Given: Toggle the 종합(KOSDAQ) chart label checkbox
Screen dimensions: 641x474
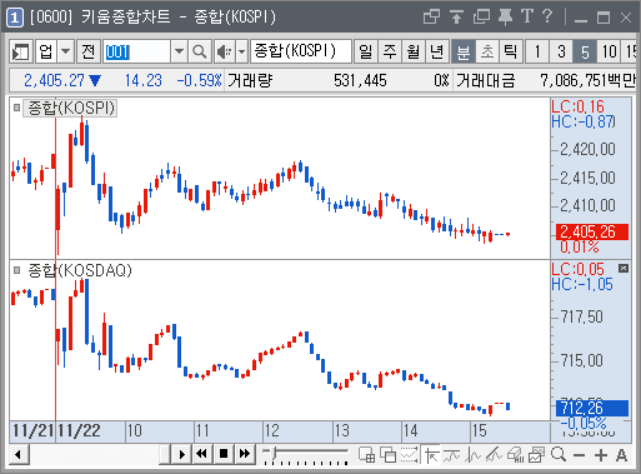Looking at the screenshot, I should click(x=17, y=270).
